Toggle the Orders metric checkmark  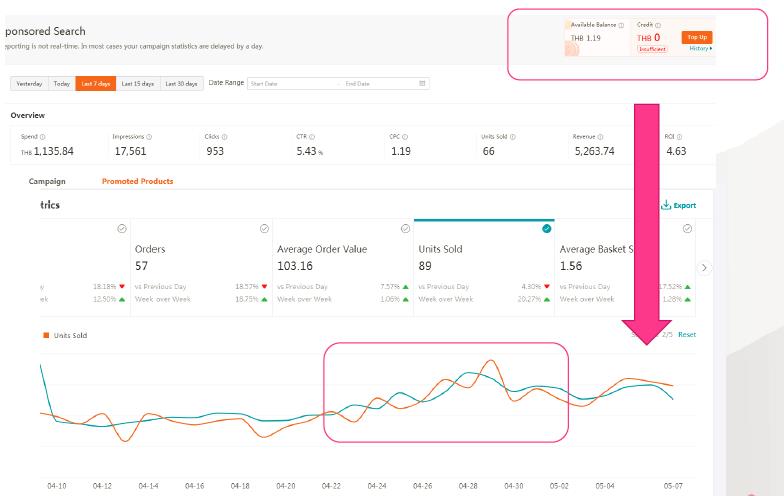click(262, 228)
